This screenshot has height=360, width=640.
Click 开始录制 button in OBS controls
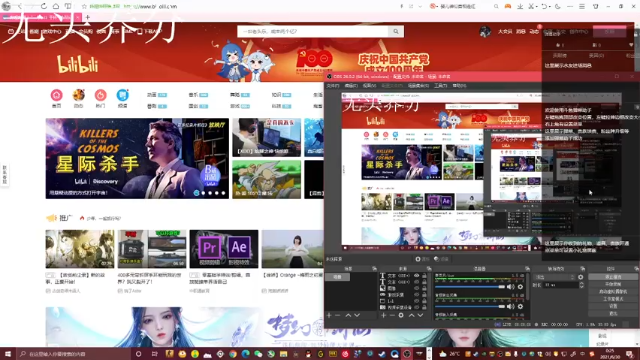(x=613, y=284)
